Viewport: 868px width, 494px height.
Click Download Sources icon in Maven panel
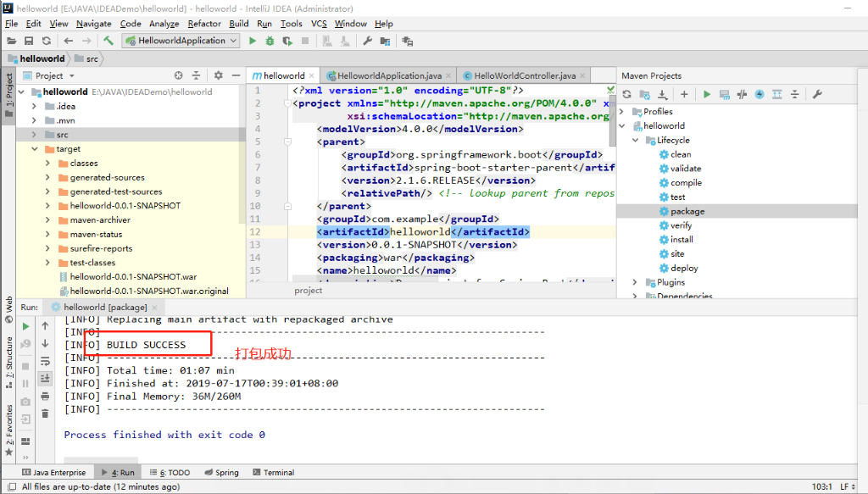pyautogui.click(x=662, y=95)
